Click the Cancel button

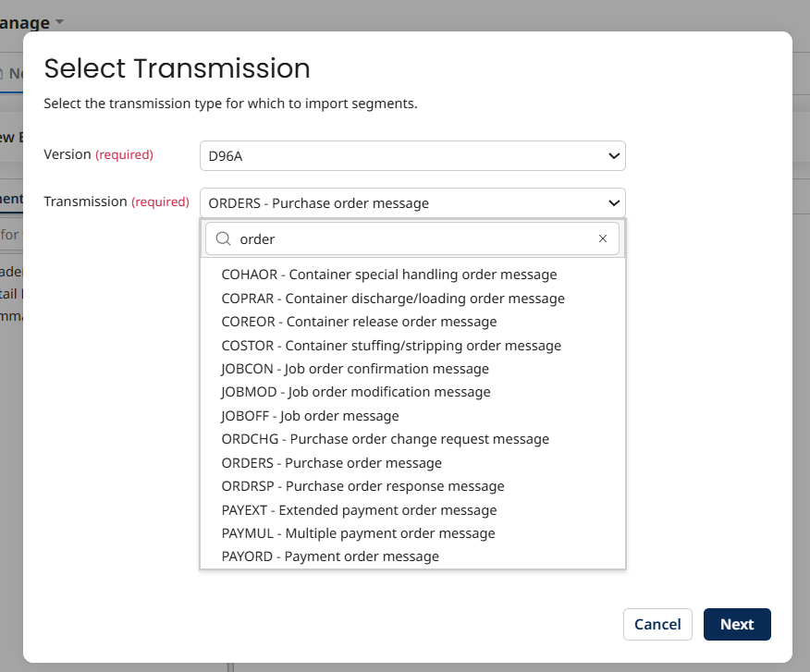657,624
